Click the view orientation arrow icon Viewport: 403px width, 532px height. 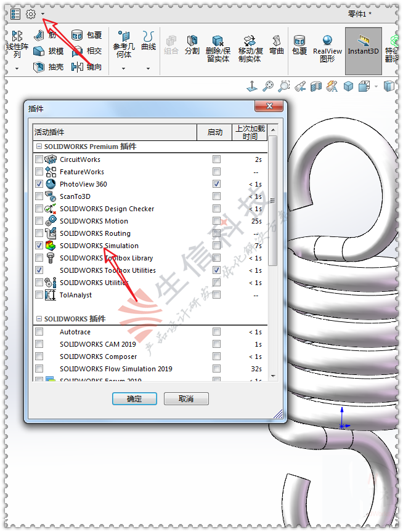pos(252,86)
